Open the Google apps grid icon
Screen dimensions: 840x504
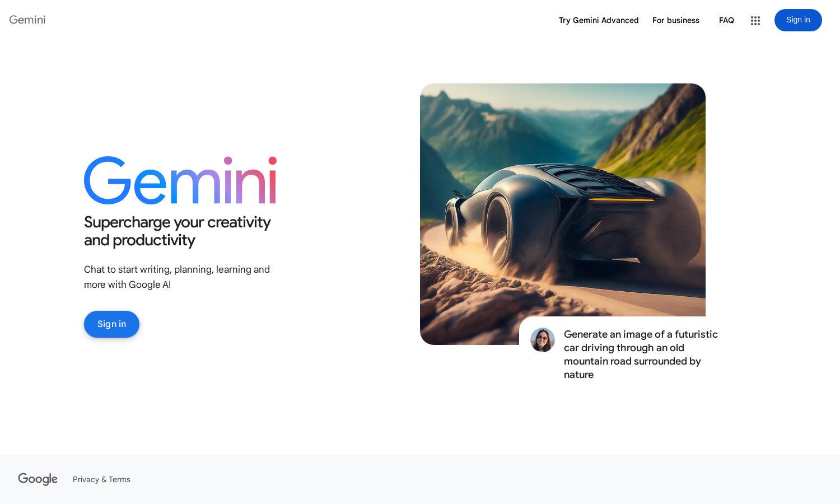755,21
